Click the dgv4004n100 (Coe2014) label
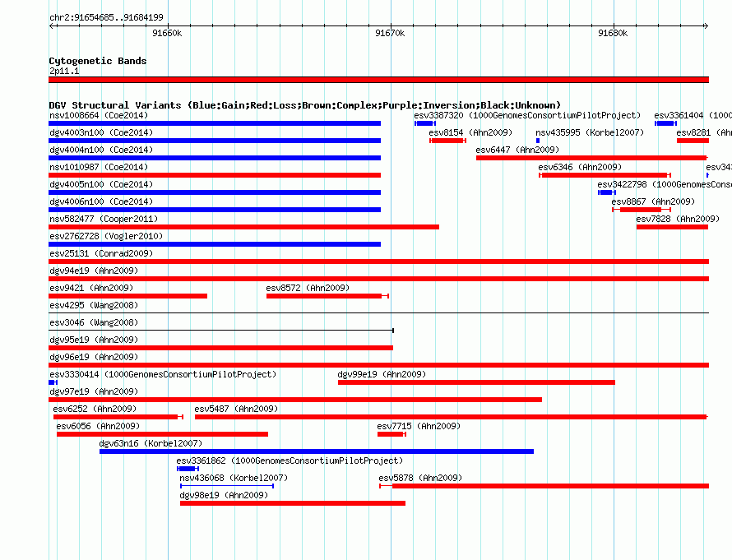This screenshot has height=560, width=732. click(101, 150)
